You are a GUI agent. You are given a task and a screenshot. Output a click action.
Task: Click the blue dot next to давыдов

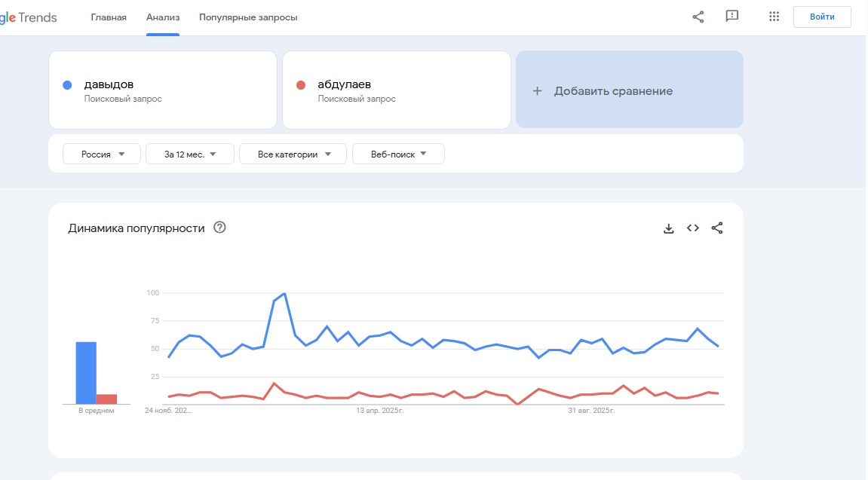[67, 85]
